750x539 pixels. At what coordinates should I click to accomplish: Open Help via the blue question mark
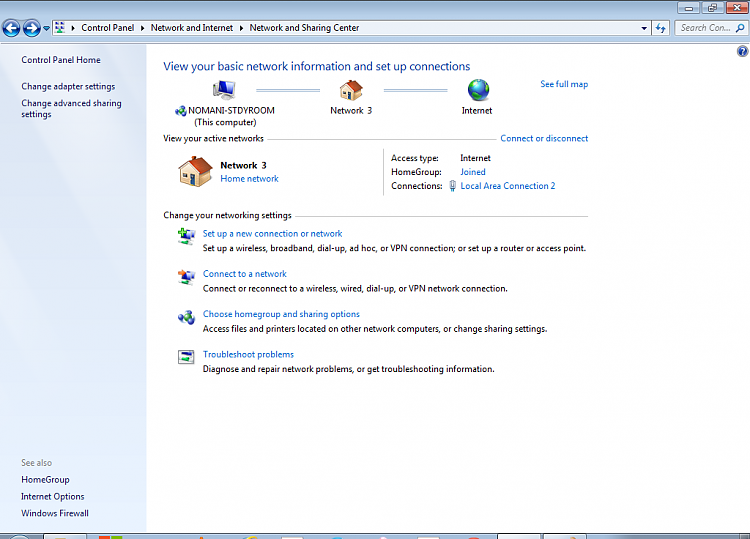tap(742, 51)
